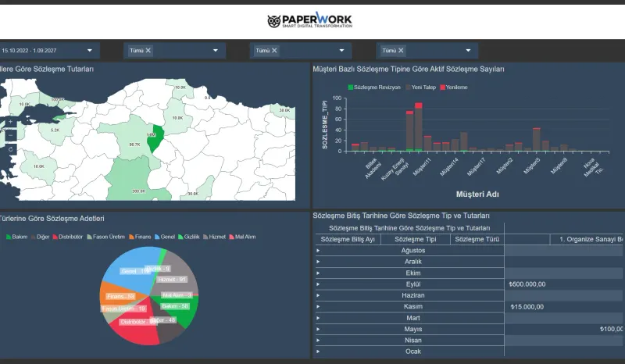This screenshot has width=625, height=364.
Task: Click the tallest bar above Müşteri11
Action: pyautogui.click(x=419, y=127)
